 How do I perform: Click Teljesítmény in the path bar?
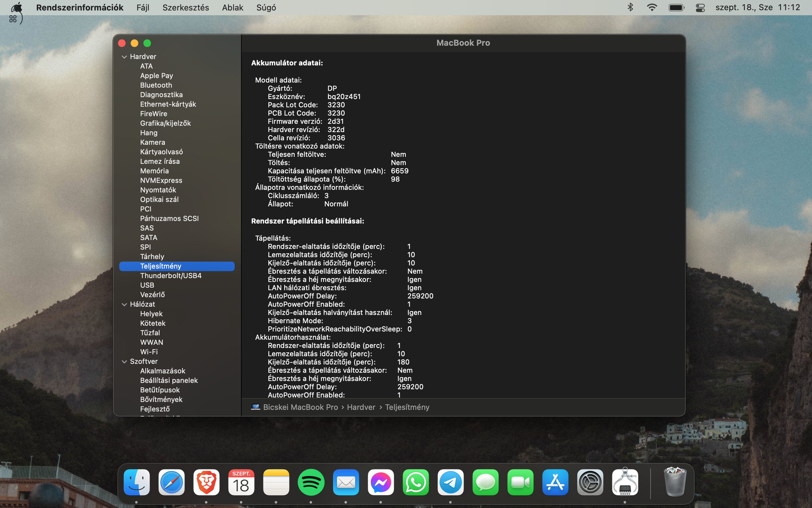click(407, 407)
